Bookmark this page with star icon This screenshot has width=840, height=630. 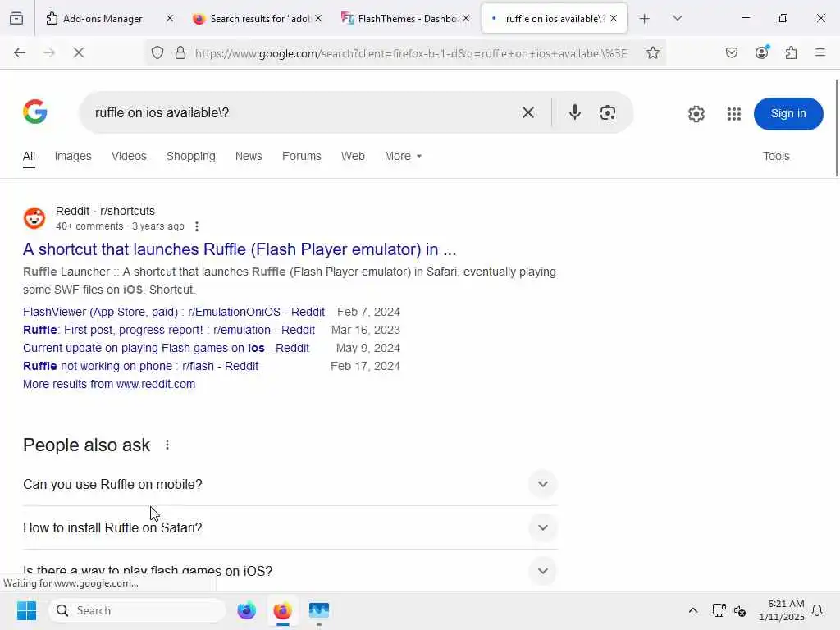(x=652, y=52)
